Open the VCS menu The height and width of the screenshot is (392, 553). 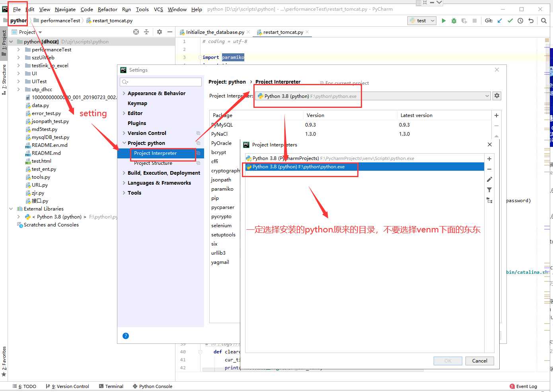[x=158, y=9]
